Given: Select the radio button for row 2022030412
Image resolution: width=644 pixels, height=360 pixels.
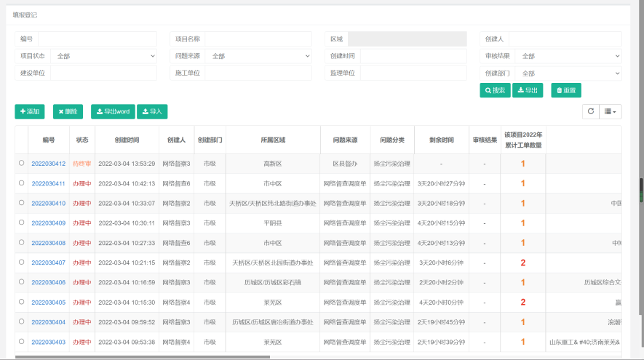Looking at the screenshot, I should [x=22, y=164].
